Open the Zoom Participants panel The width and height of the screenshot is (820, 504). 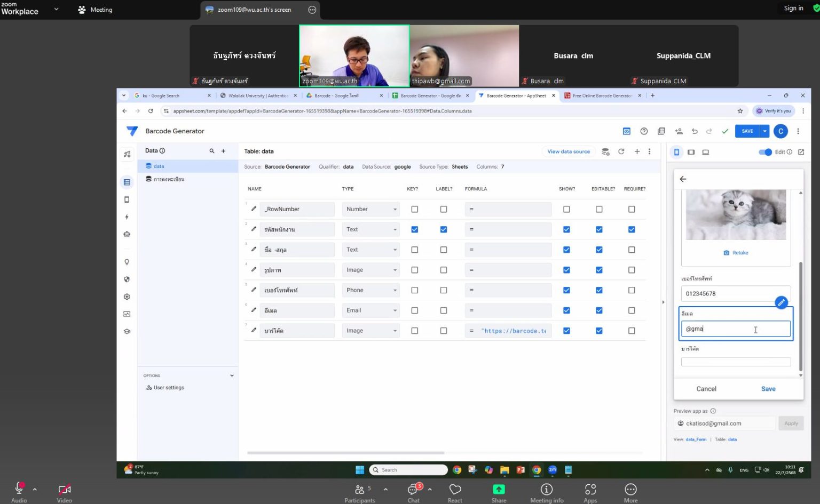point(360,490)
